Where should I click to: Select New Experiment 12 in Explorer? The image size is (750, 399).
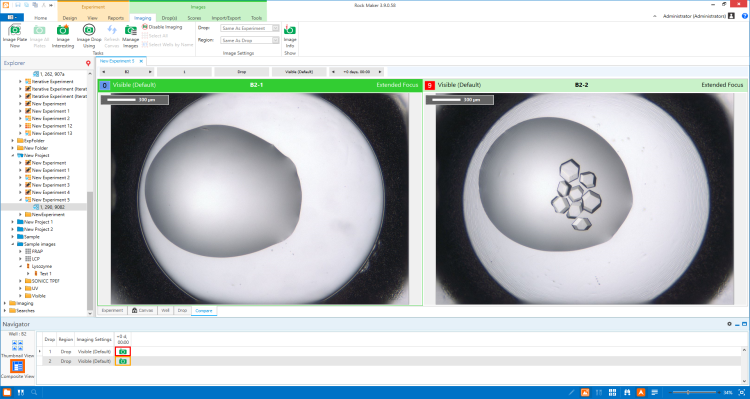(52, 126)
